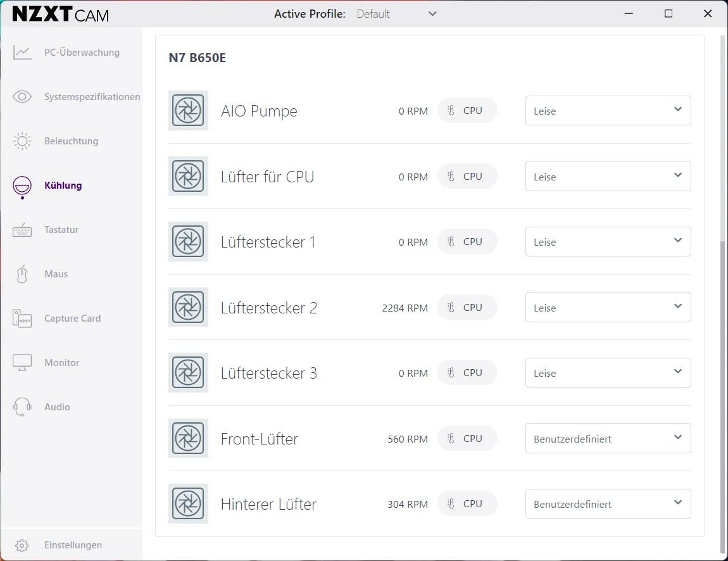Click the Front-Lüfter fan icon

(x=188, y=438)
